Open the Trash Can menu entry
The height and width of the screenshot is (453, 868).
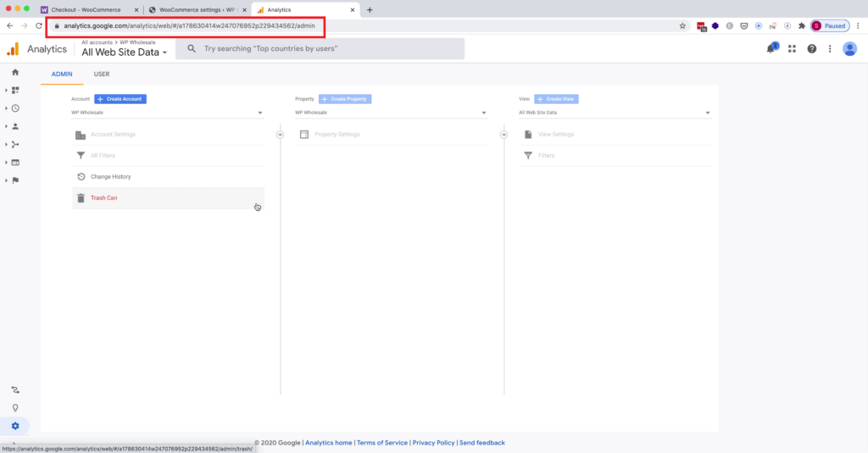click(x=169, y=198)
